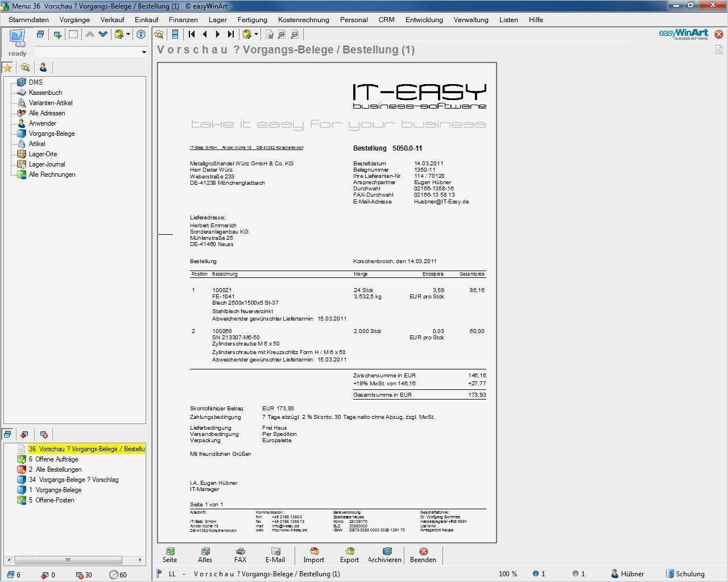Go to the first page of preview

tap(192, 35)
